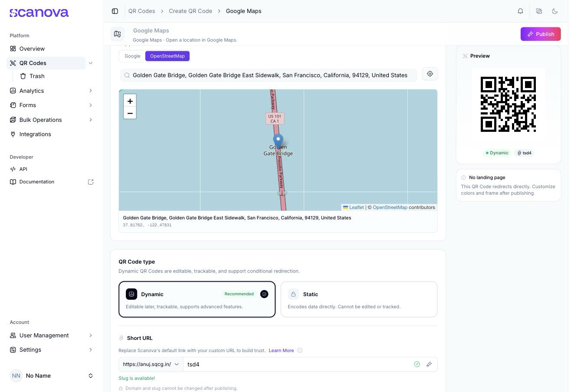Click the Scanova logo

(x=39, y=13)
